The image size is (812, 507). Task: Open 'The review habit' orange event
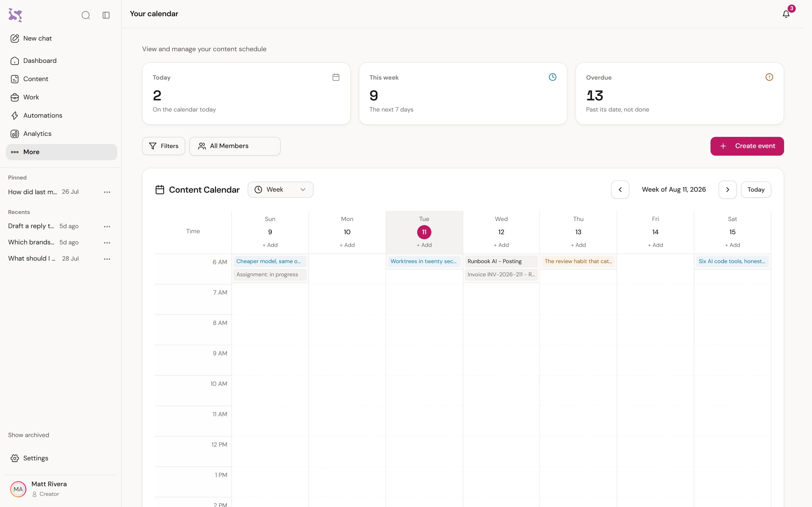point(578,261)
